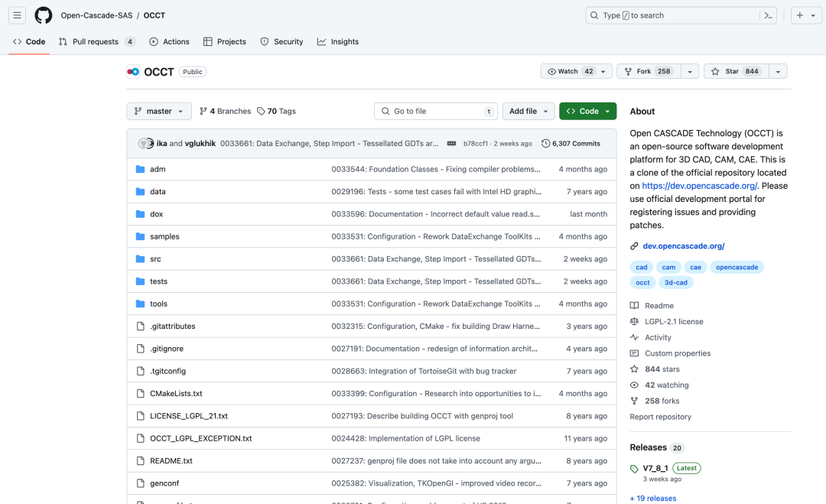This screenshot has height=504, width=826.
Task: Select the cad topic tag
Action: (642, 268)
